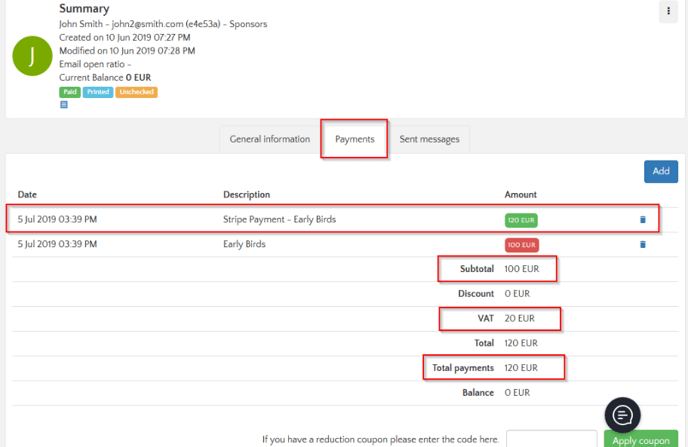Click the green 120 EUR amount badge
688x447 pixels.
click(x=521, y=219)
